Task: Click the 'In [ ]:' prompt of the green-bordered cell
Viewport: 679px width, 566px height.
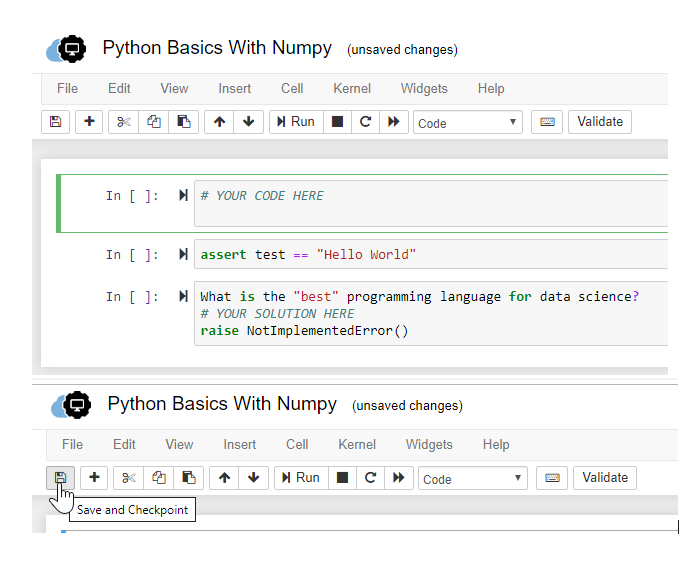Action: (133, 196)
